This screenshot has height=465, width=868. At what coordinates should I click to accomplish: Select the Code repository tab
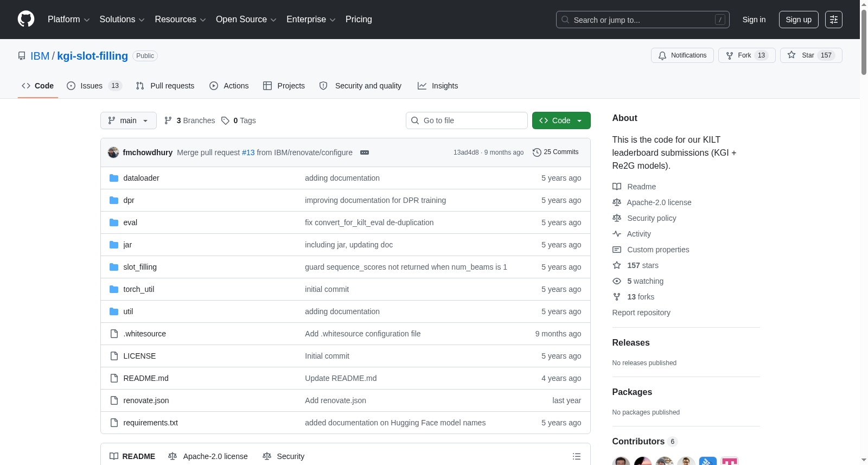tap(38, 86)
